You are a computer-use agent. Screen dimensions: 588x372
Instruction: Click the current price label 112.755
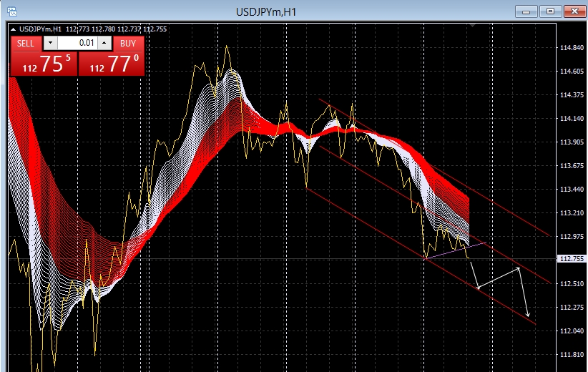point(572,259)
